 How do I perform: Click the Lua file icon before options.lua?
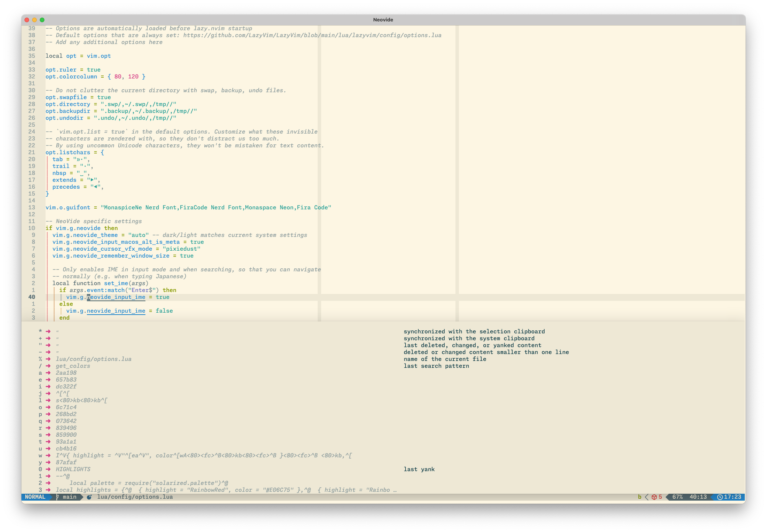[x=89, y=497]
